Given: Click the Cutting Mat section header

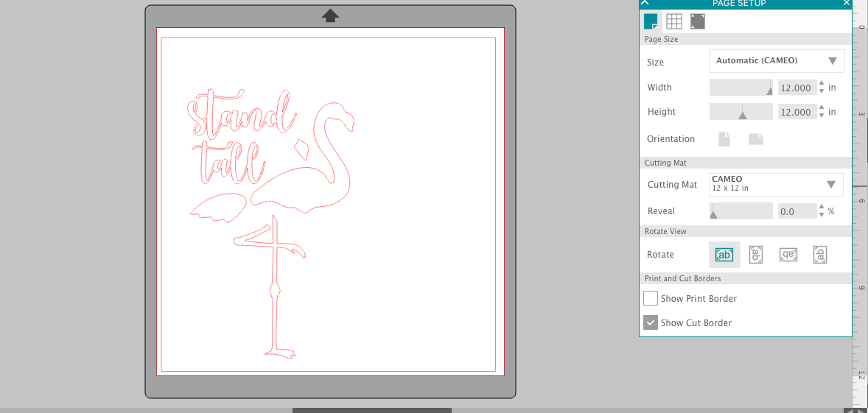Looking at the screenshot, I should 745,163.
